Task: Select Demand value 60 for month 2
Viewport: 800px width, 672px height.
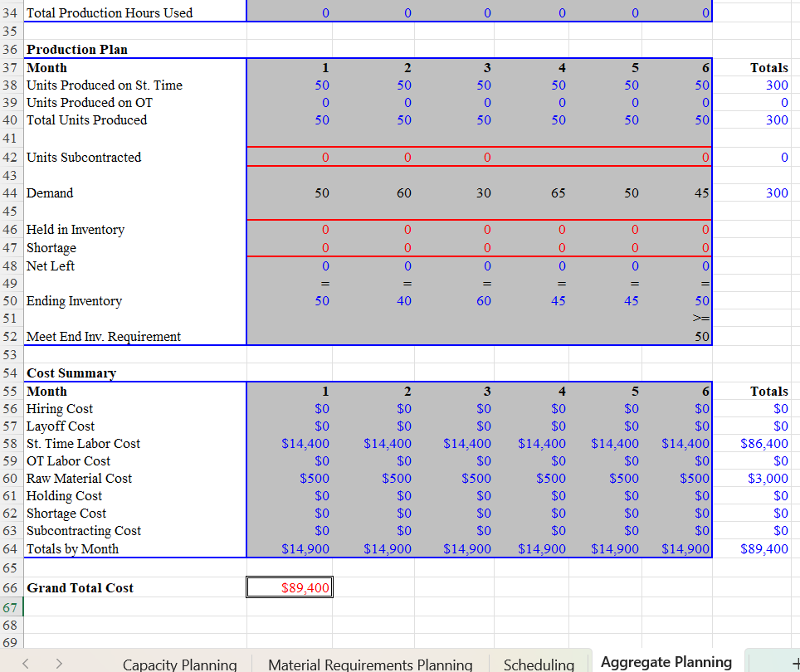Action: (404, 193)
